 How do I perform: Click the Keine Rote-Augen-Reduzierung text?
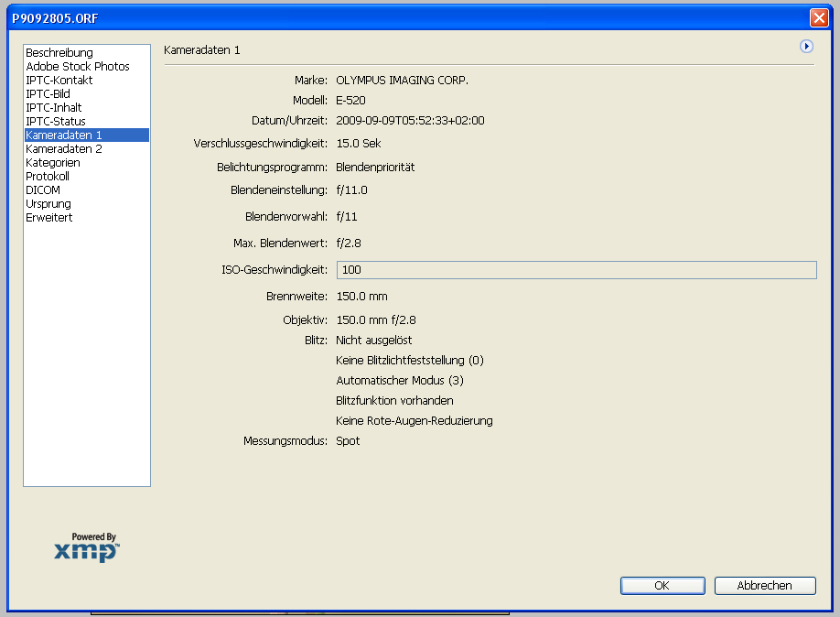[415, 421]
